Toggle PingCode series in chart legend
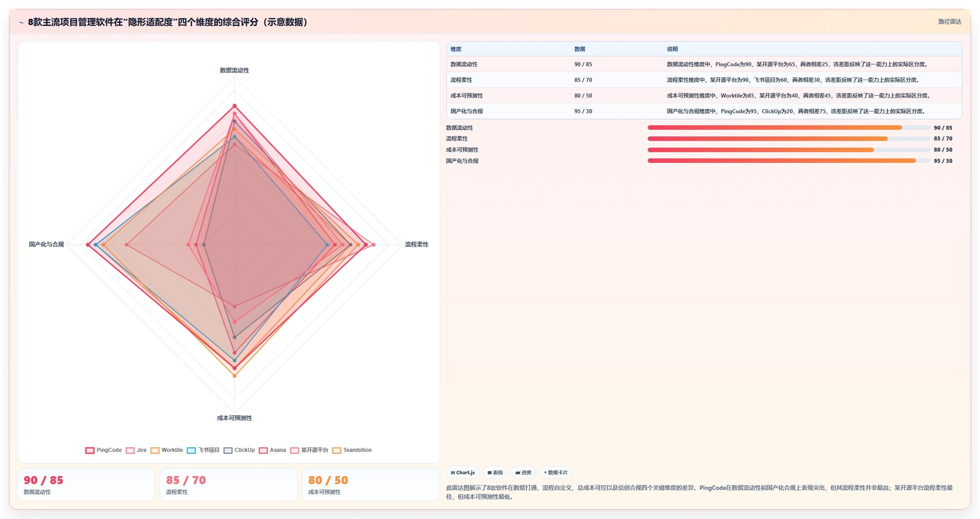Viewport: 980px width, 519px height. point(103,450)
